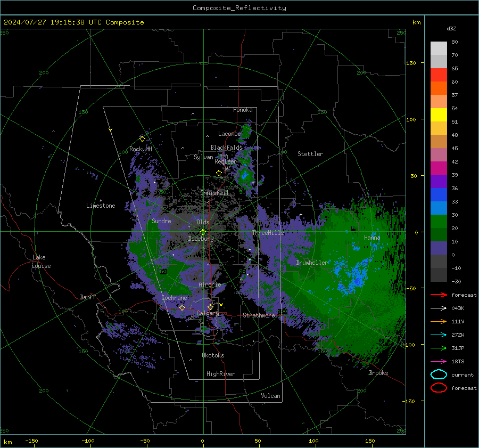Screen dimensions: 479x448
Task: Select the blue swatch between 36 and 33 dBZ
Action: click(439, 194)
